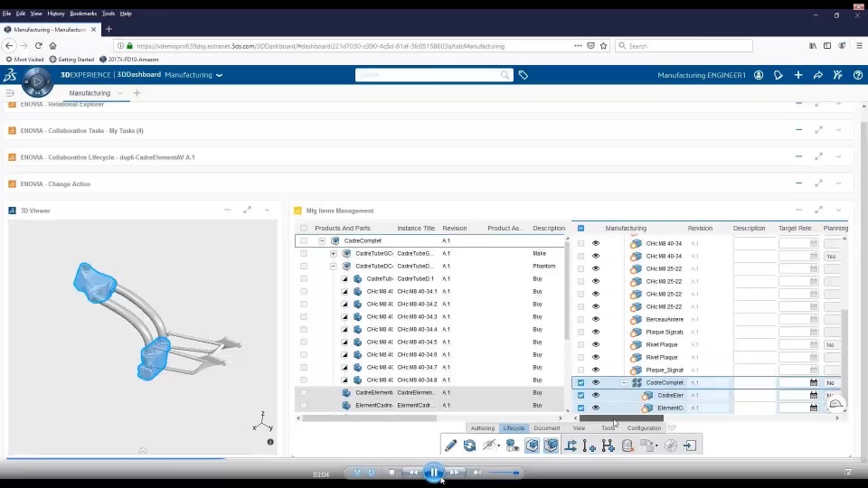
Task: Click the database with red X icon
Action: 627,446
